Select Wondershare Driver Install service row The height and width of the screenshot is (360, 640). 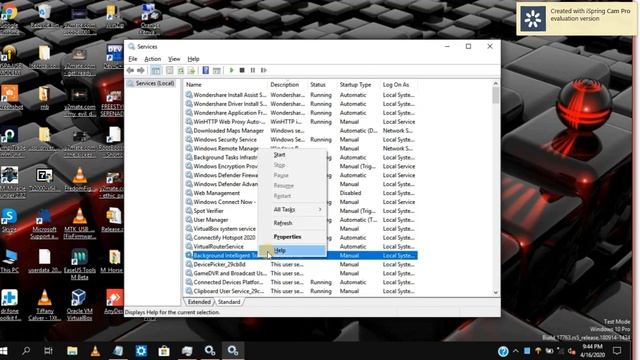click(300, 104)
